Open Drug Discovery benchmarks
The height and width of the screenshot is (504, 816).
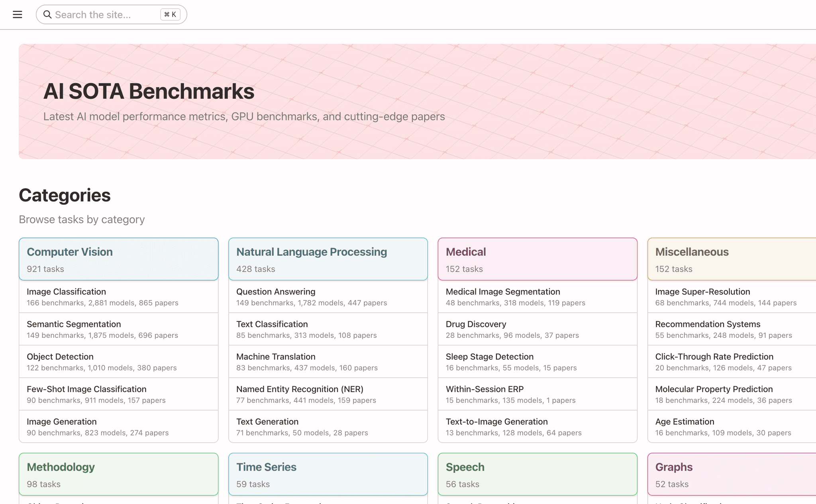[537, 329]
